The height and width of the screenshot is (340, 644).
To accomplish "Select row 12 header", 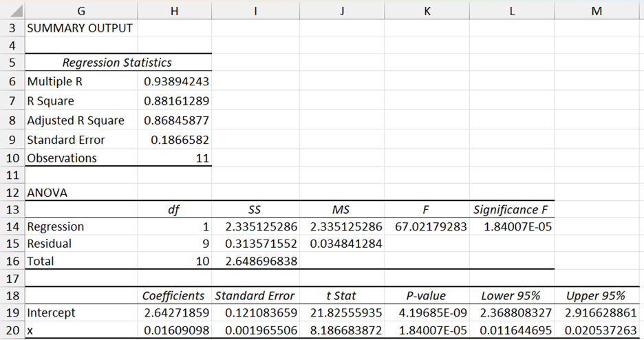I will pyautogui.click(x=12, y=193).
